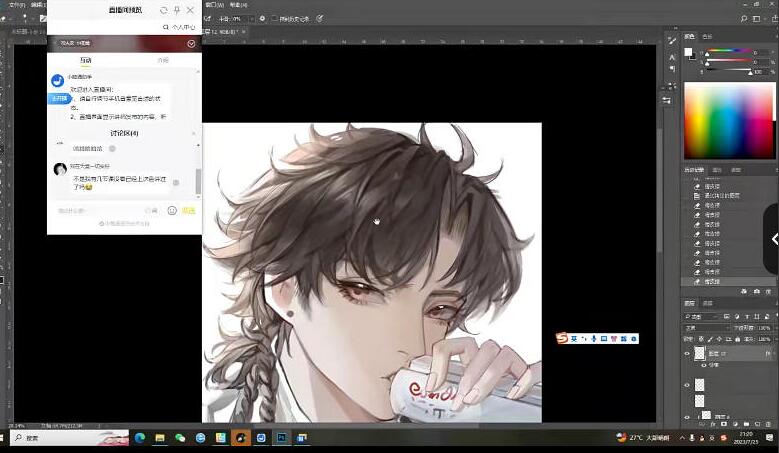Screen dimensions: 779x453
Task: Open brush smoothing gear options
Action: pos(262,18)
